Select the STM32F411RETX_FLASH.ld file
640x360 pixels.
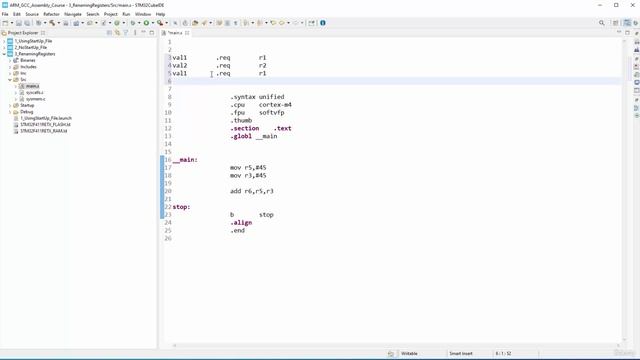click(45, 124)
